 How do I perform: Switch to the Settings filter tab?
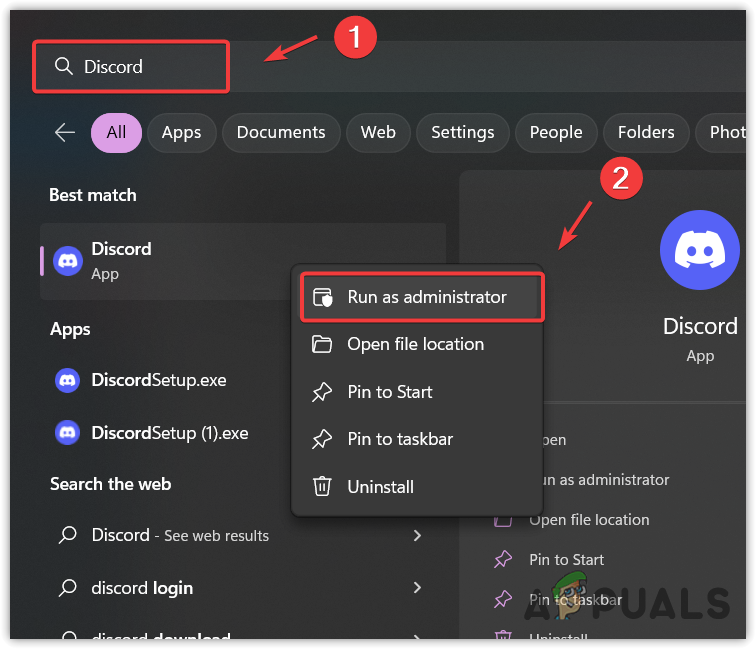tap(462, 133)
